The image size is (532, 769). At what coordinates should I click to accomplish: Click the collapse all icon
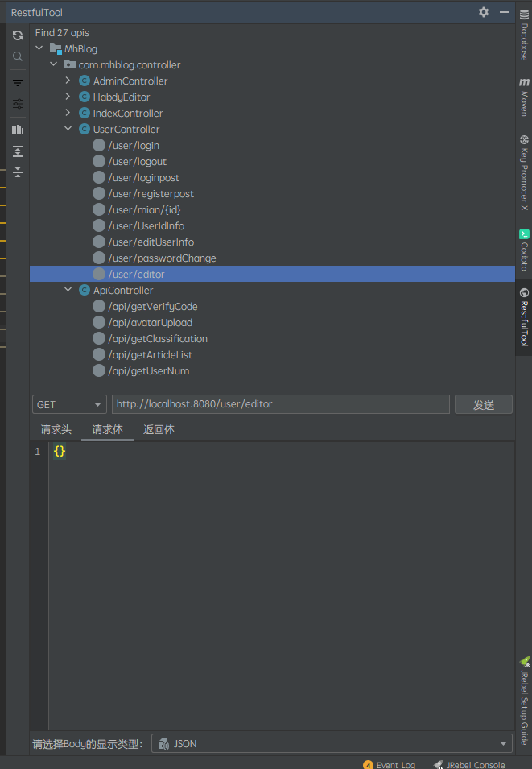point(18,172)
